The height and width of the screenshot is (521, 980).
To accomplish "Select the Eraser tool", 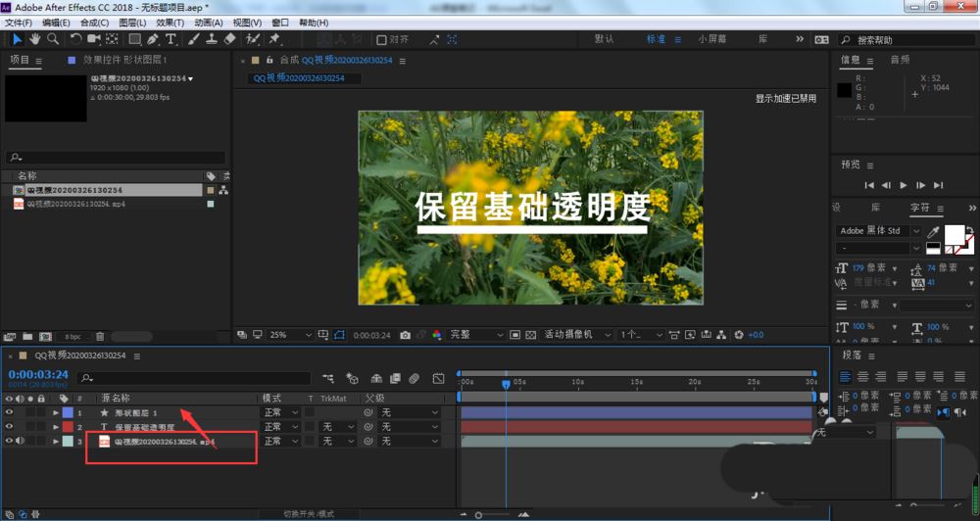I will [229, 39].
